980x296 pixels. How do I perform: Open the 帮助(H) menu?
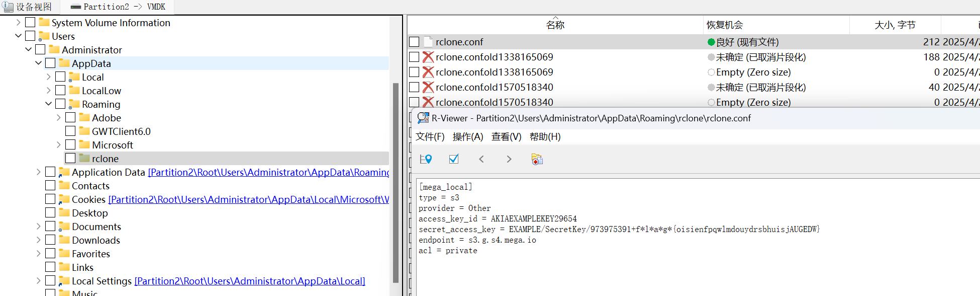pos(545,136)
